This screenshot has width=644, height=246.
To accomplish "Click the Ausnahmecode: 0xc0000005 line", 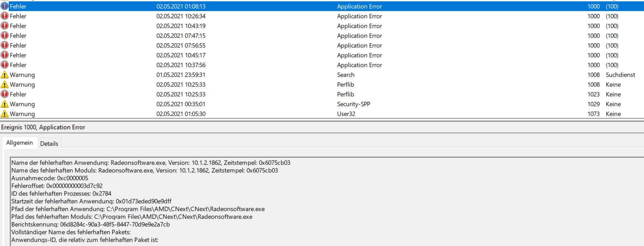I will (50, 178).
